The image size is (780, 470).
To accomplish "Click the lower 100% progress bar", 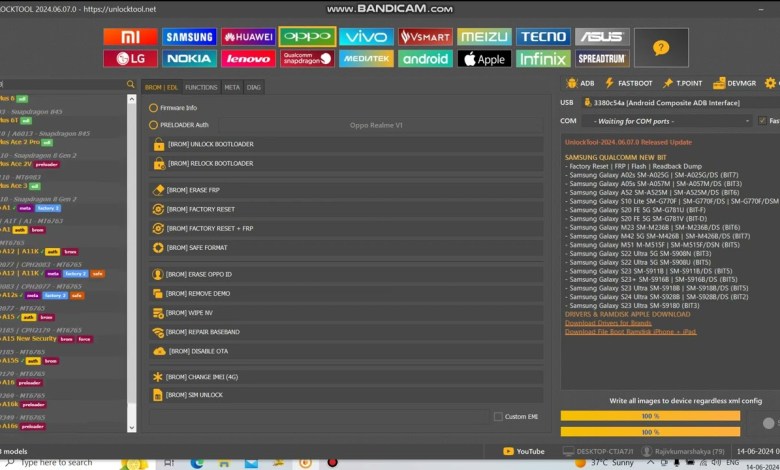I will tap(650, 432).
